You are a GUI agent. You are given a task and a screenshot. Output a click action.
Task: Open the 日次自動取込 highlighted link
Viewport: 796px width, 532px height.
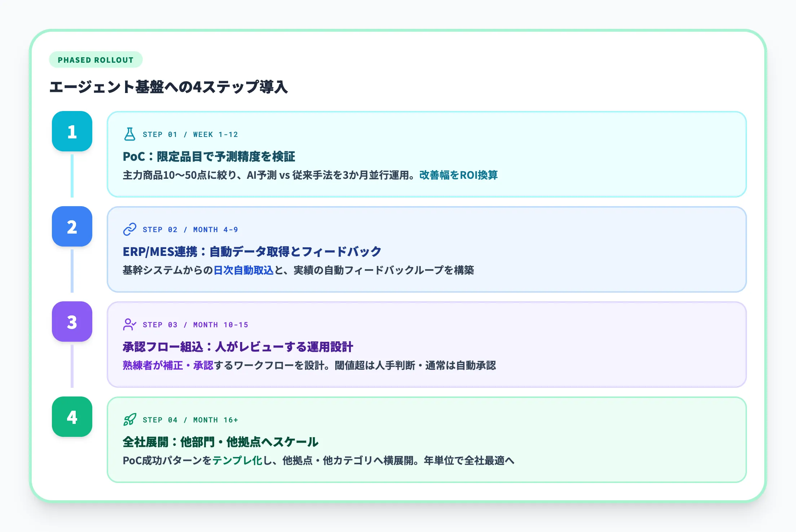243,271
